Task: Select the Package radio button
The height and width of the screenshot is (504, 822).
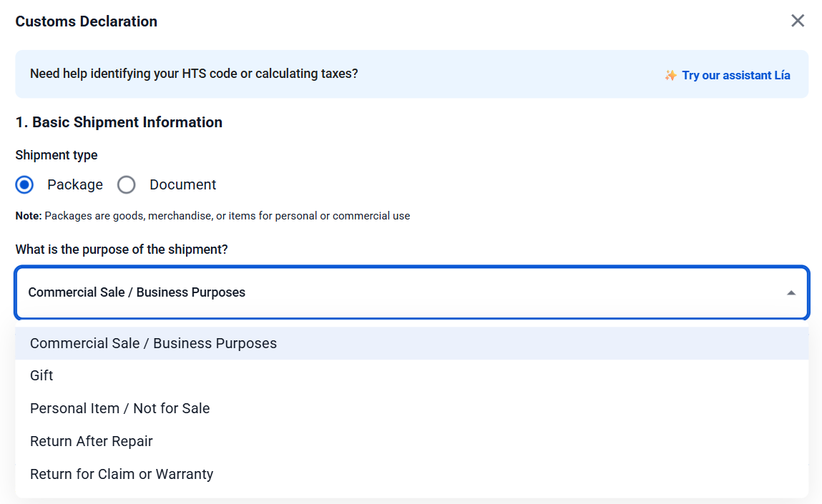Action: point(25,185)
